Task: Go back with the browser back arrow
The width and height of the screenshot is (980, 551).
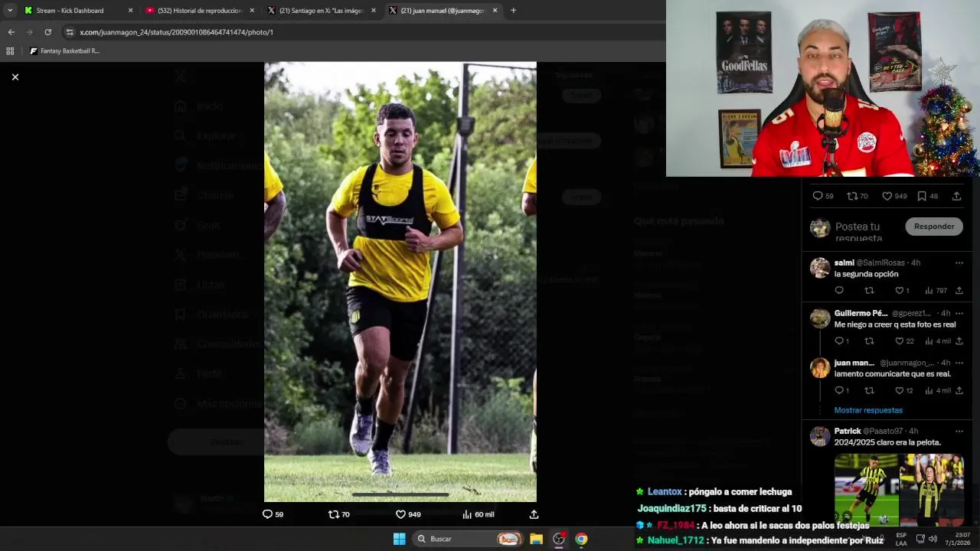Action: tap(11, 32)
